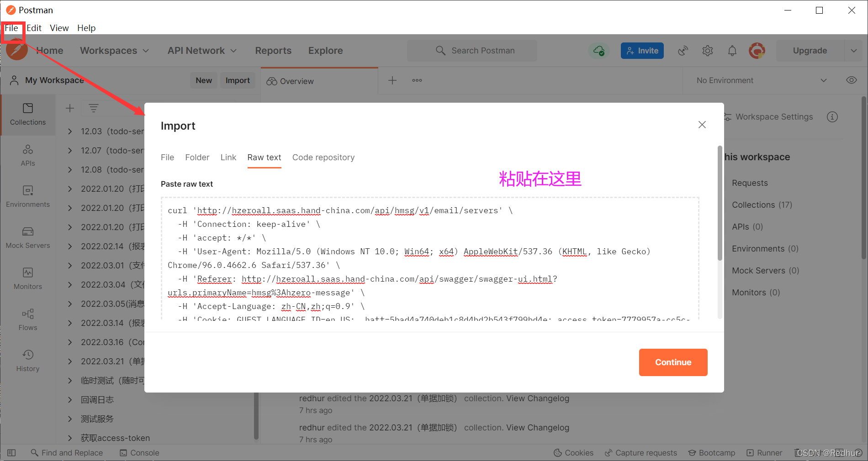This screenshot has width=868, height=461.
Task: Close the Import dialog
Action: point(702,125)
